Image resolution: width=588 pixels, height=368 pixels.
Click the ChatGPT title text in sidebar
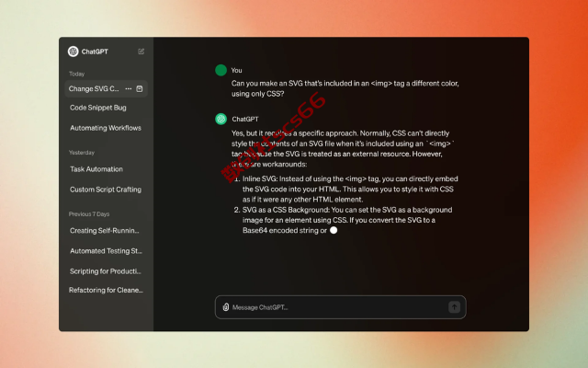click(x=95, y=52)
